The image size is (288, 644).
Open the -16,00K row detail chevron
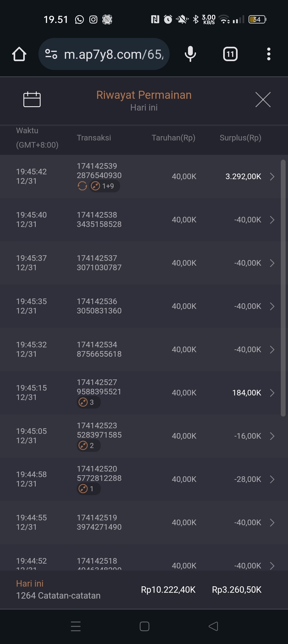[x=272, y=436]
